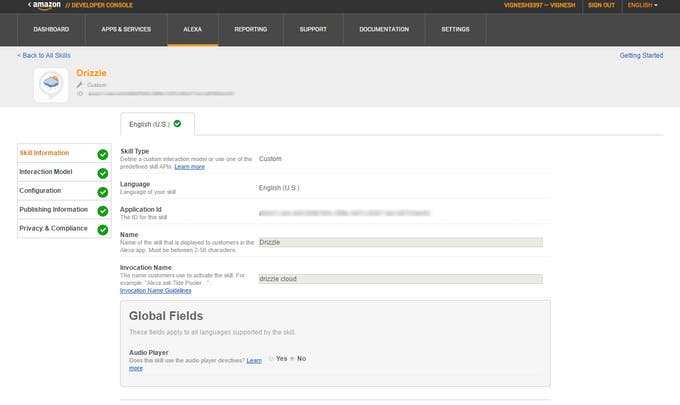The image size is (680, 405).
Task: Open the Dashboard menu
Action: click(x=51, y=29)
